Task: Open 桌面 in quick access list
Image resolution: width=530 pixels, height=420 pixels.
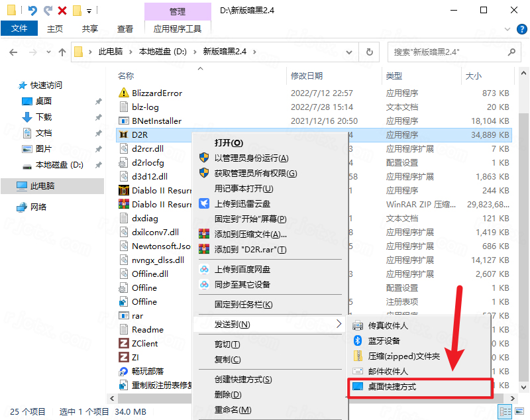Action: 44,101
